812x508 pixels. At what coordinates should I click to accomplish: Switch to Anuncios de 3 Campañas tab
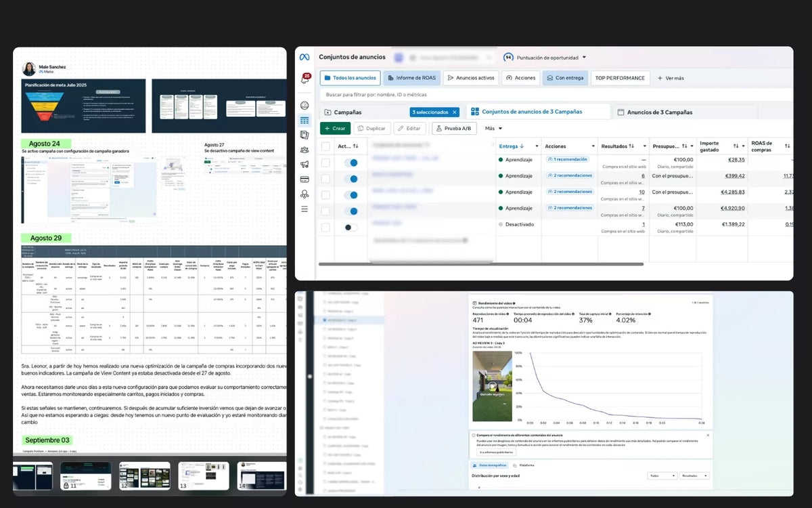(660, 112)
